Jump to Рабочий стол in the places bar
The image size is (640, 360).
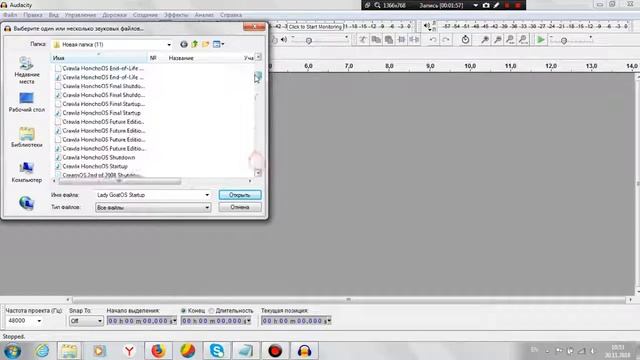27,102
